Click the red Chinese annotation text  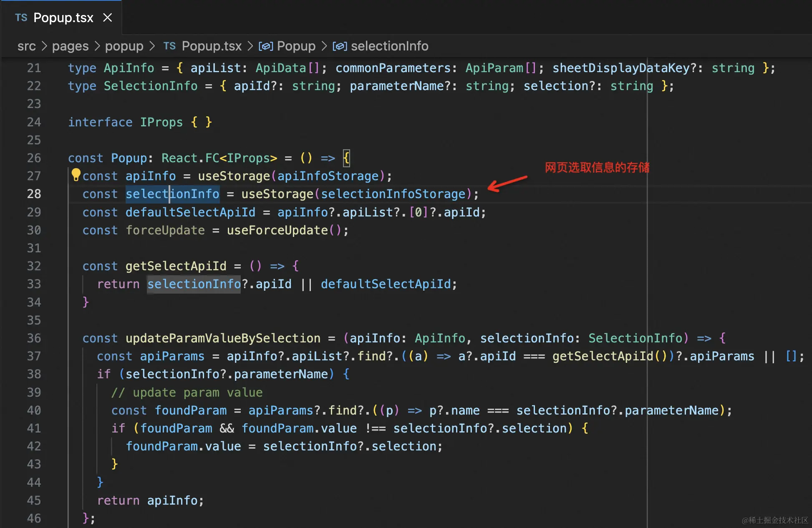click(597, 168)
